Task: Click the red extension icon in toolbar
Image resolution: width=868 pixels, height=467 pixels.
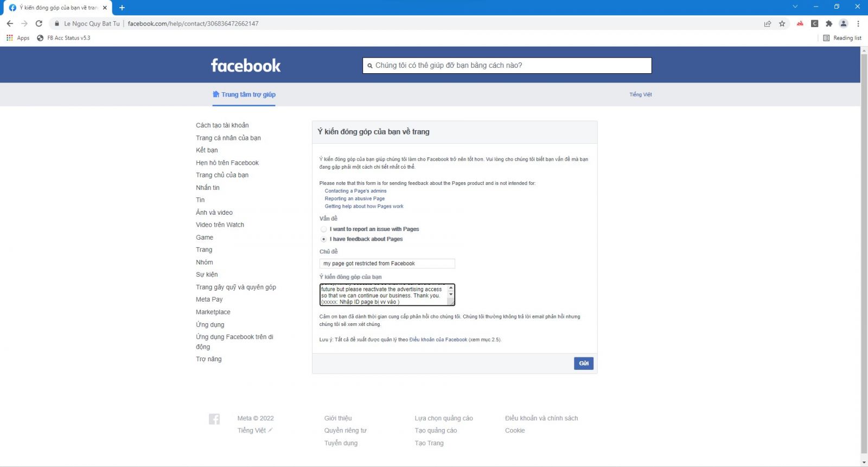Action: [800, 23]
